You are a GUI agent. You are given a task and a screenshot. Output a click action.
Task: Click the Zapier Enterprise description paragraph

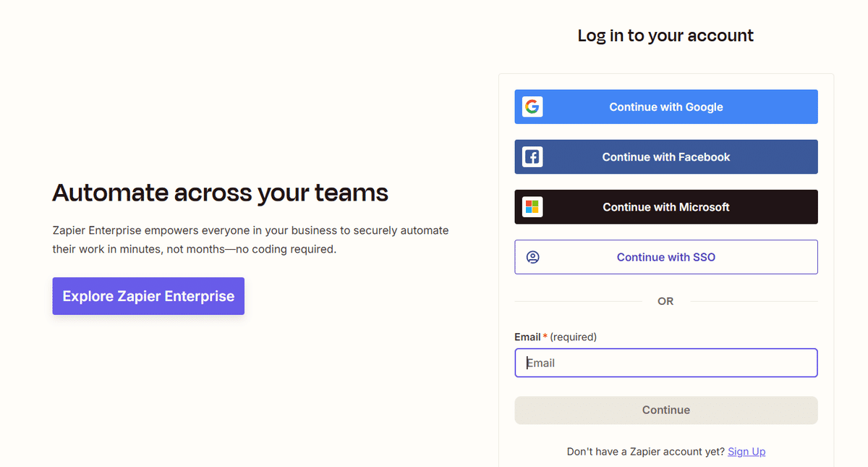click(250, 240)
